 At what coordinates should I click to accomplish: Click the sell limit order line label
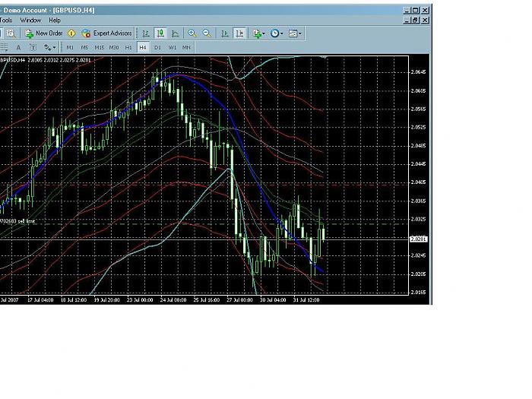17,221
